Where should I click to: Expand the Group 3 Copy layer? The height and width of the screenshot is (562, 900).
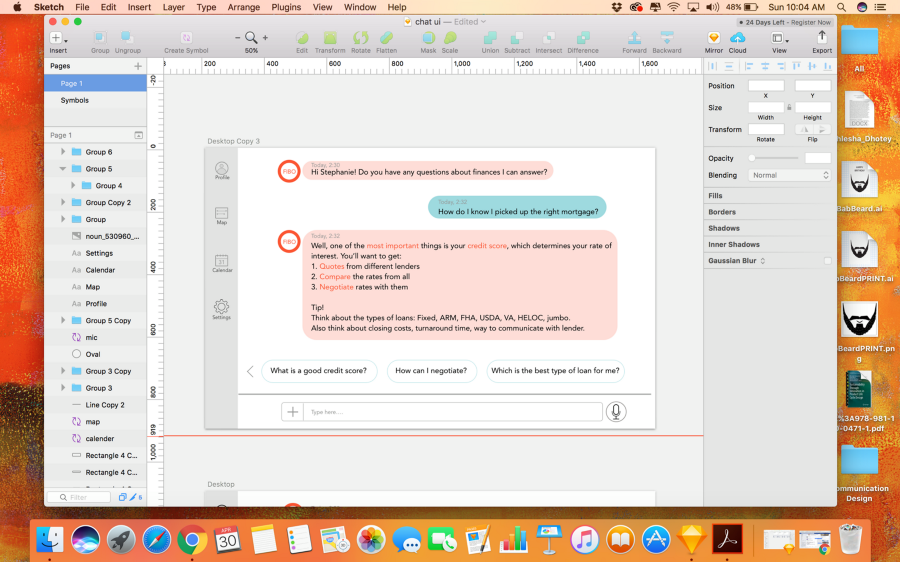pos(63,371)
